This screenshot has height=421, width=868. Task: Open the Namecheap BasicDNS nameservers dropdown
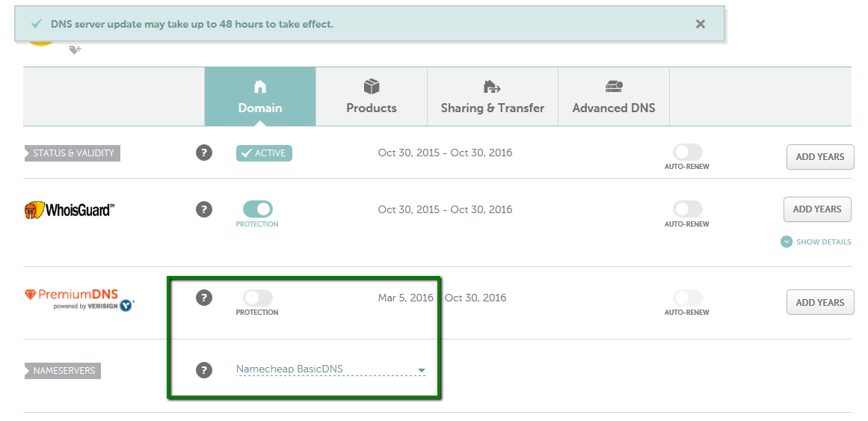coord(330,369)
